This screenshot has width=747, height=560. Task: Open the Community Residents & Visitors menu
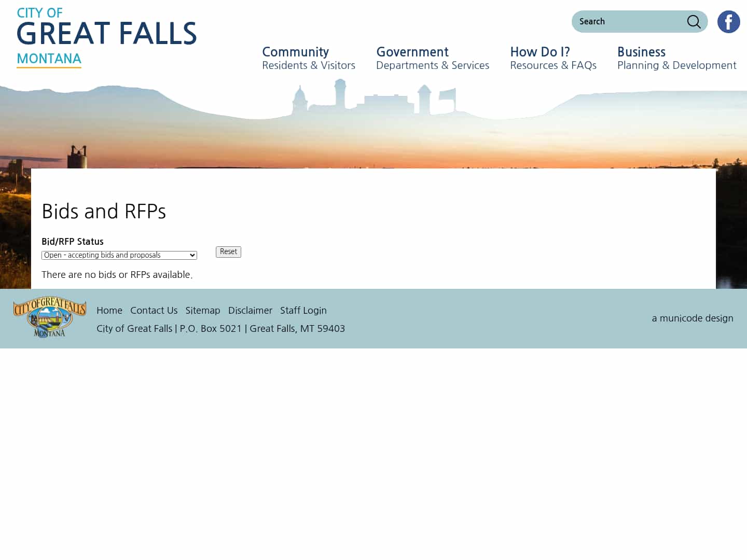point(308,58)
